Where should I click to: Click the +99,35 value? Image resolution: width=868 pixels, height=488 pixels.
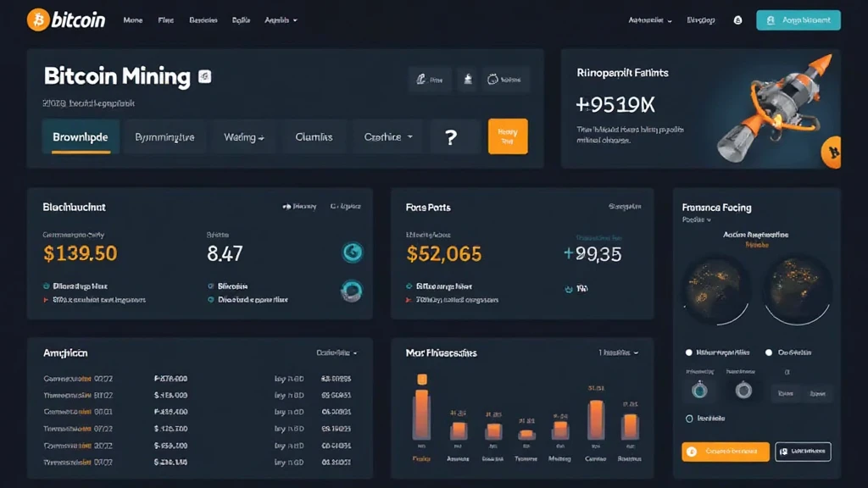593,254
